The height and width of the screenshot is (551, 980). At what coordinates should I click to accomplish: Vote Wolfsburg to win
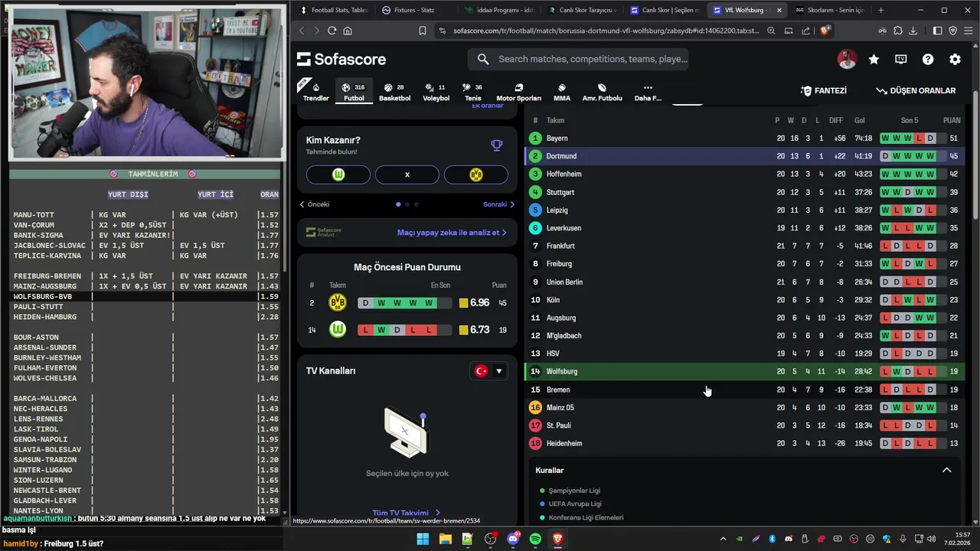point(338,174)
